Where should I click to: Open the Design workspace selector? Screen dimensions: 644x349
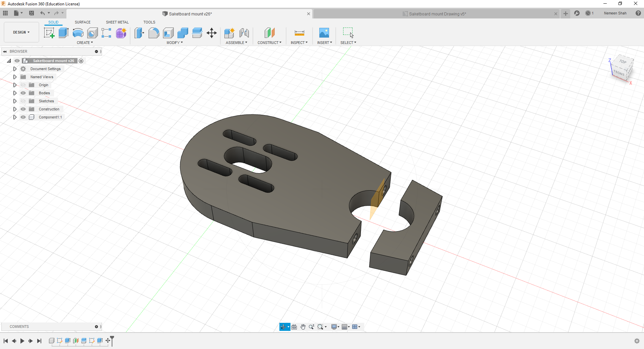(x=21, y=32)
